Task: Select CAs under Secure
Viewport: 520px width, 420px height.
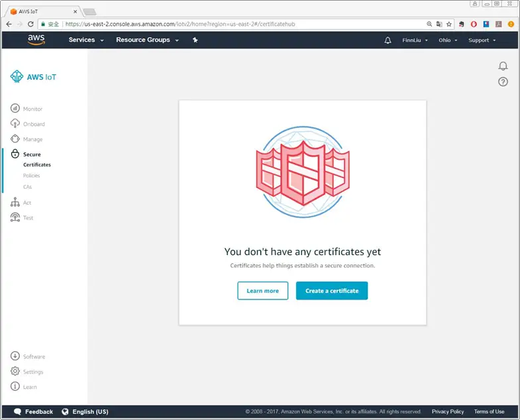Action: point(27,187)
